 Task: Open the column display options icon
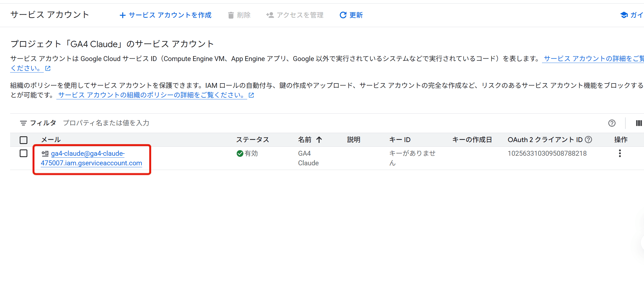coord(639,123)
